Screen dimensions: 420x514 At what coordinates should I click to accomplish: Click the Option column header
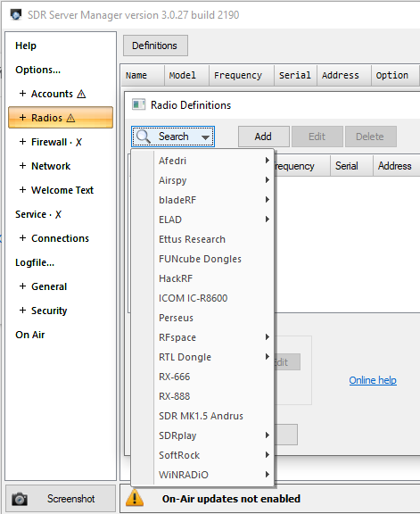tap(395, 75)
